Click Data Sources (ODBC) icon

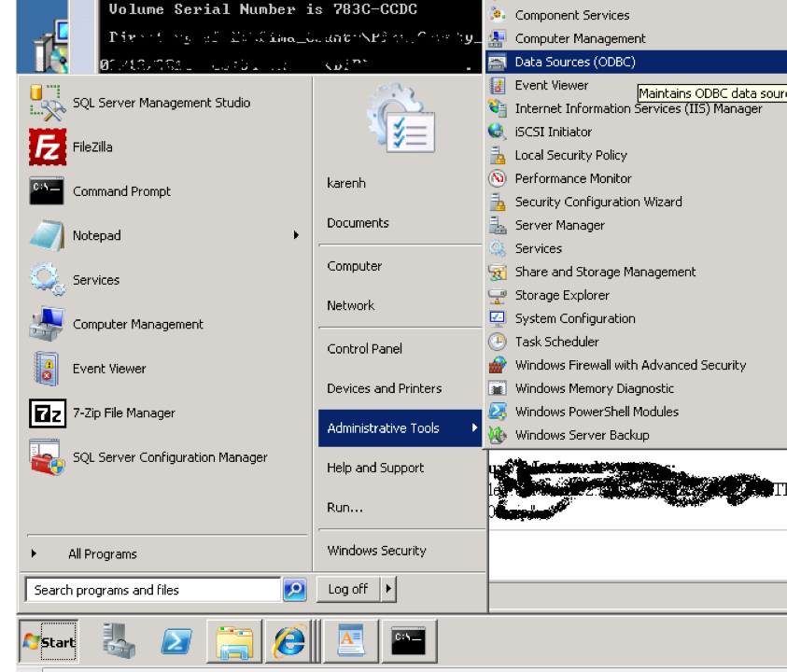pos(498,62)
